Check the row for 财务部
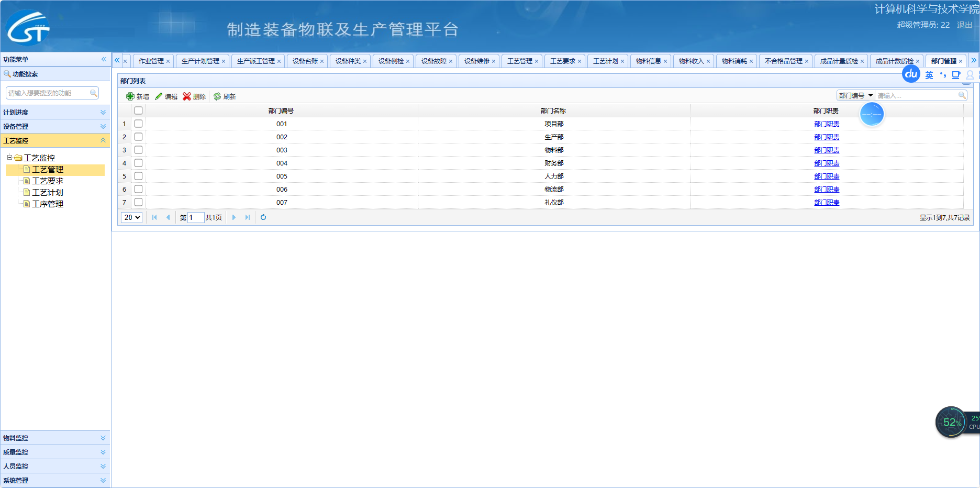980x488 pixels. click(x=138, y=163)
